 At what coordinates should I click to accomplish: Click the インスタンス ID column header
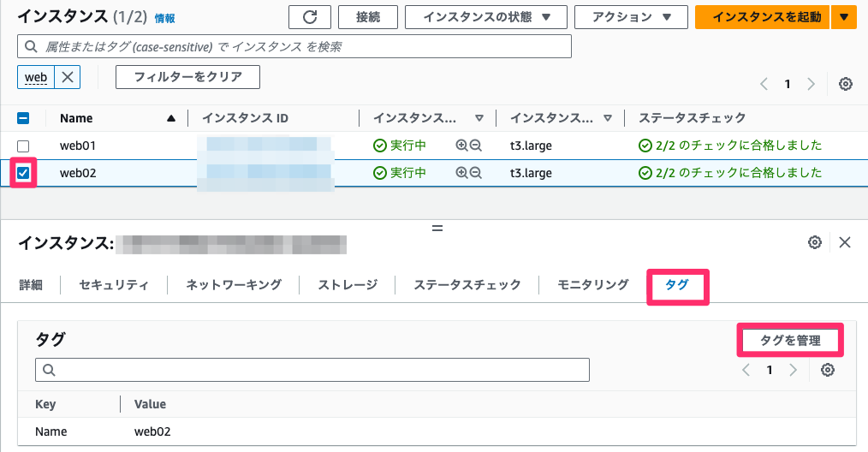[245, 118]
